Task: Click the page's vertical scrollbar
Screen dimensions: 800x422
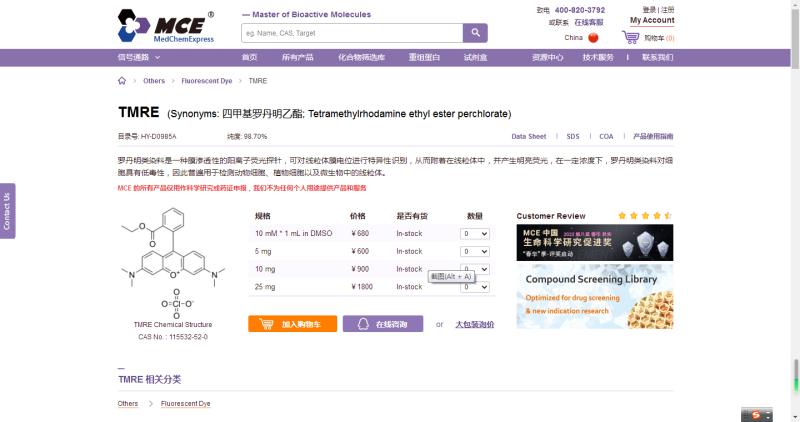Action: tap(794, 200)
